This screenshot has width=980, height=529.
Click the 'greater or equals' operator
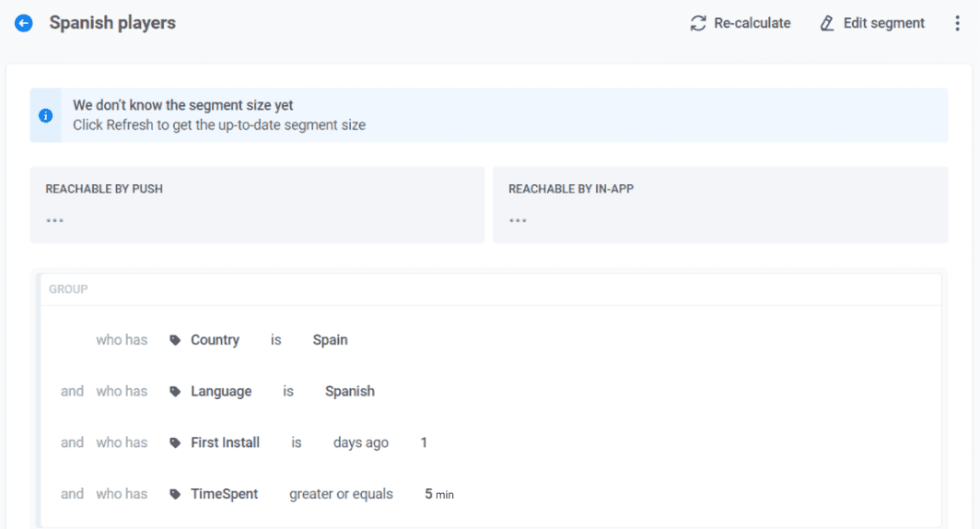pyautogui.click(x=341, y=495)
